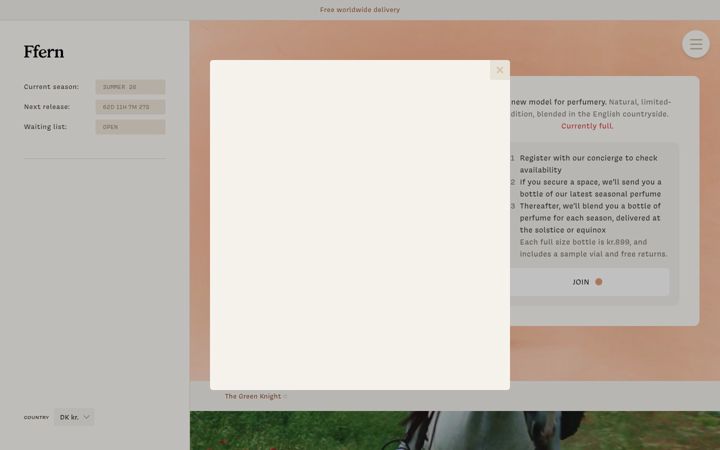
Task: Click the Waiting list OPEN status
Action: pos(130,127)
